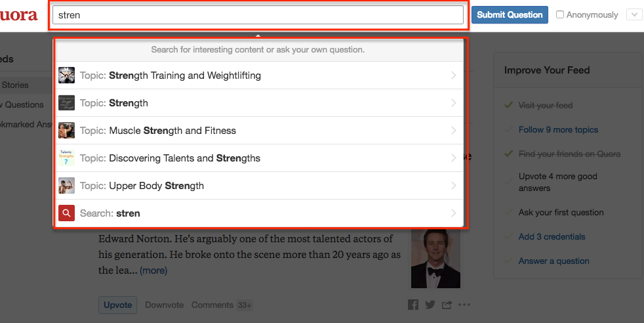644x323 pixels.
Task: Click the search box containing stren
Action: coord(258,15)
